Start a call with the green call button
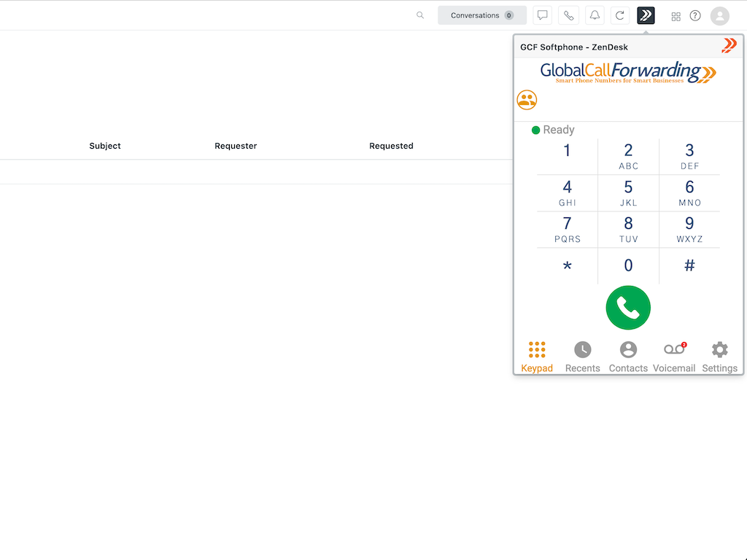 (628, 307)
